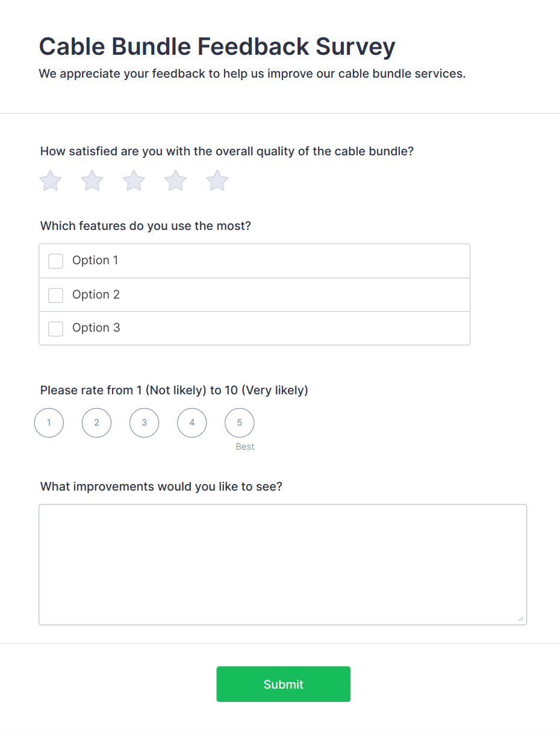Rate overall quality with first star

pyautogui.click(x=51, y=181)
